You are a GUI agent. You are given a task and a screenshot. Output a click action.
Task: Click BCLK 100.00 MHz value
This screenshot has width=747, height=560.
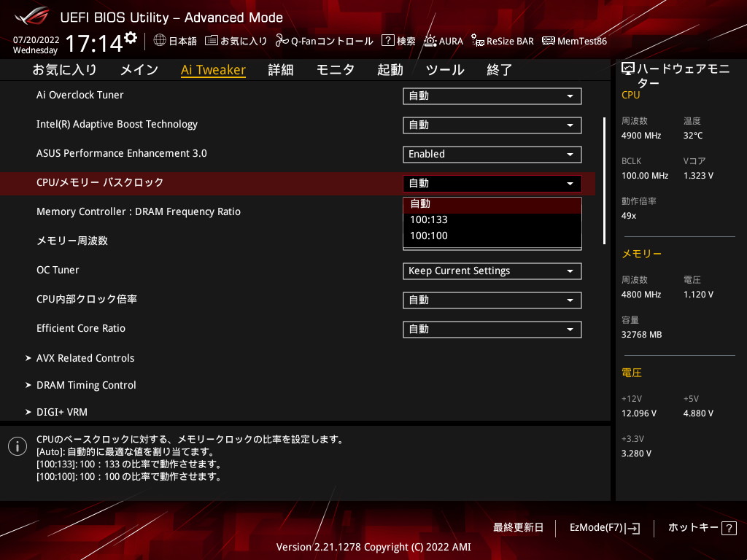[x=645, y=176]
